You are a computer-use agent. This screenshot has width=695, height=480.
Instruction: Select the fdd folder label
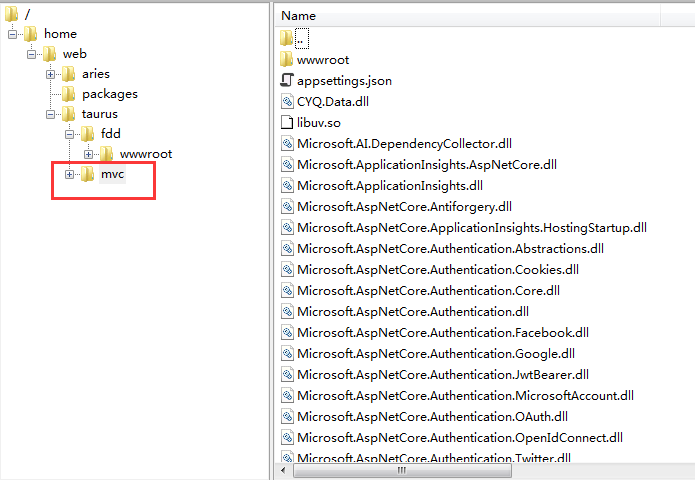111,134
